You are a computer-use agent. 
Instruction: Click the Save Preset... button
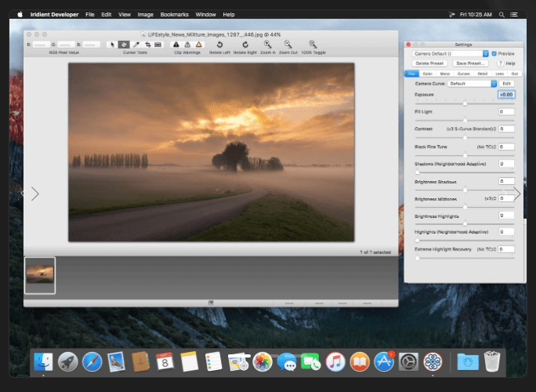(470, 64)
